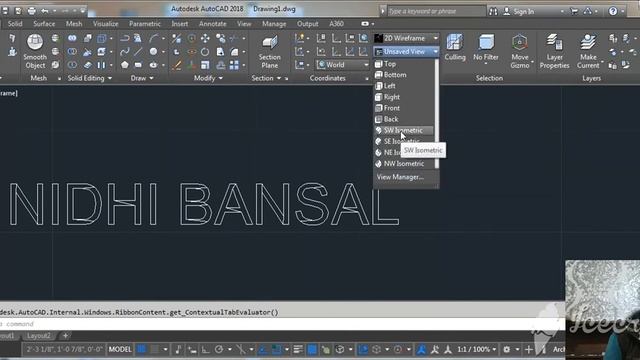Open the Layout2 tab
The height and width of the screenshot is (360, 640).
click(x=39, y=336)
